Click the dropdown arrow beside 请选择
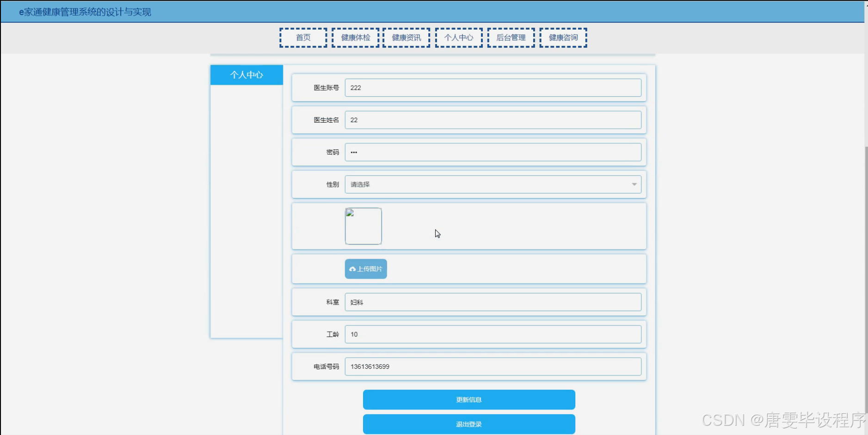Screen dimensions: 868x435 [634, 184]
